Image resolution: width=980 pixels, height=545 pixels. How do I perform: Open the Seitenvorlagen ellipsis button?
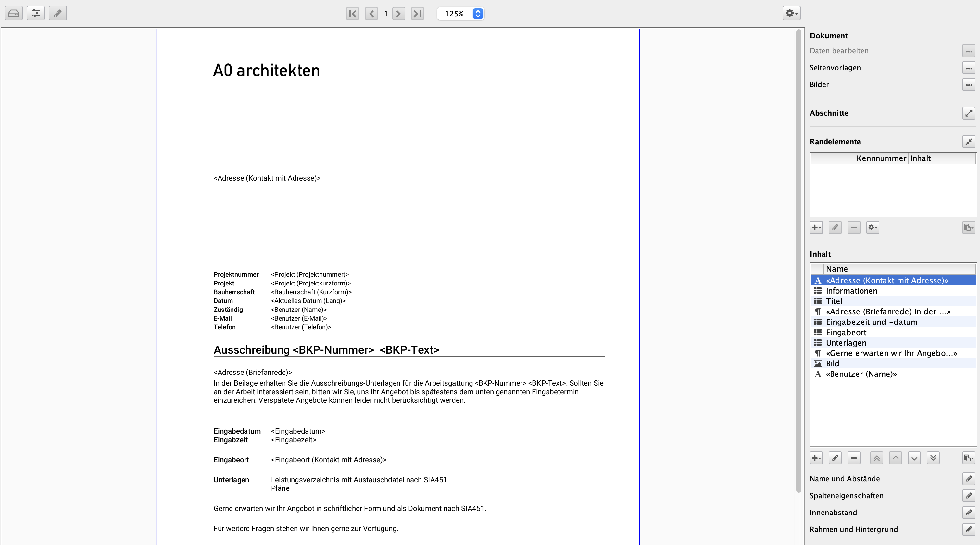click(x=969, y=68)
